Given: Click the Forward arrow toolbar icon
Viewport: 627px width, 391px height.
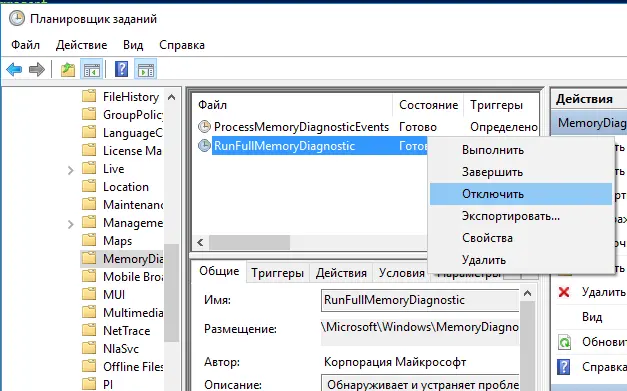Looking at the screenshot, I should [37, 70].
